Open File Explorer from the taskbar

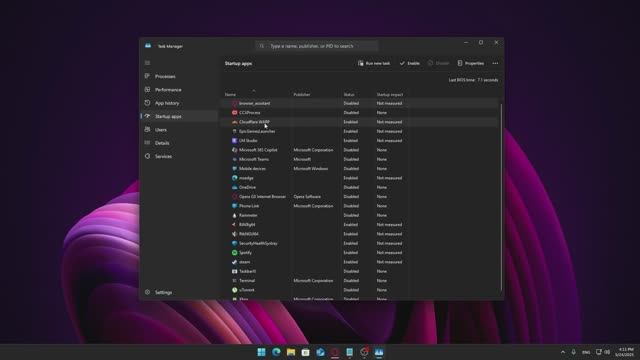tap(291, 352)
